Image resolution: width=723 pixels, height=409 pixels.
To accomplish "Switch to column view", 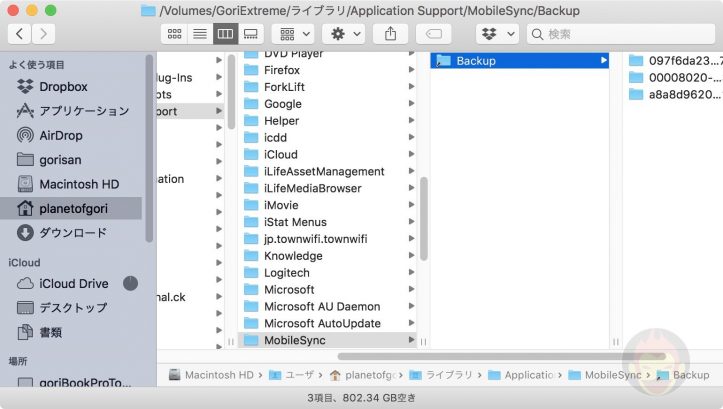I will point(225,34).
